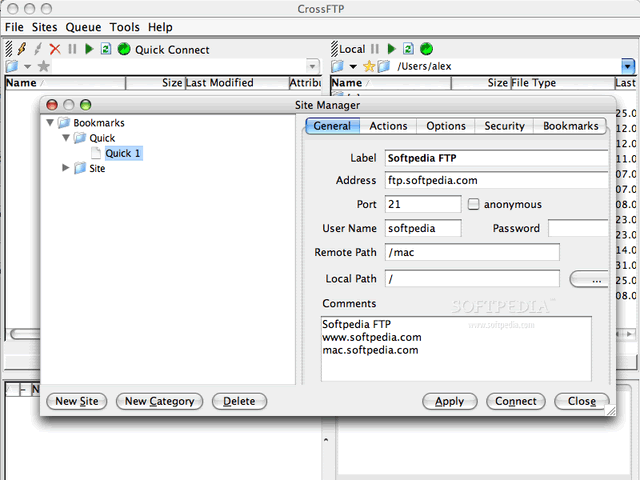Open dropdown arrow next to Local folder icon
The width and height of the screenshot is (640, 480).
pyautogui.click(x=353, y=67)
